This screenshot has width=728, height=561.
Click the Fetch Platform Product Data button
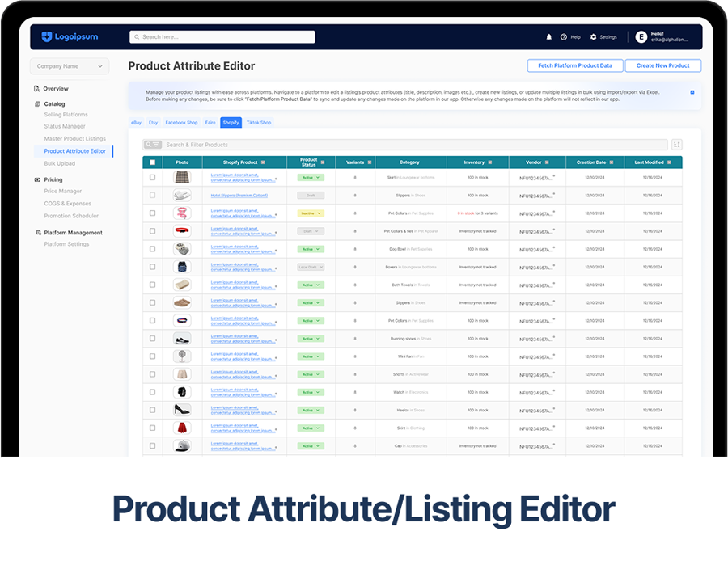click(574, 65)
